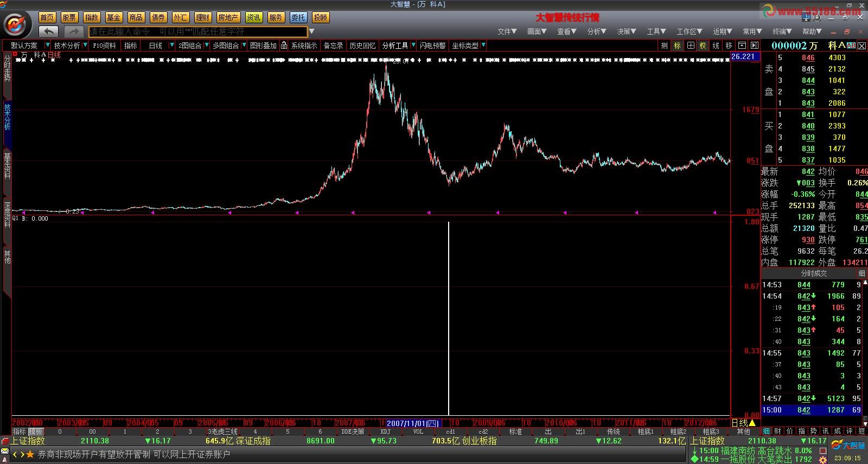Toggle the 测 measurement tool
868x464 pixels.
(664, 46)
